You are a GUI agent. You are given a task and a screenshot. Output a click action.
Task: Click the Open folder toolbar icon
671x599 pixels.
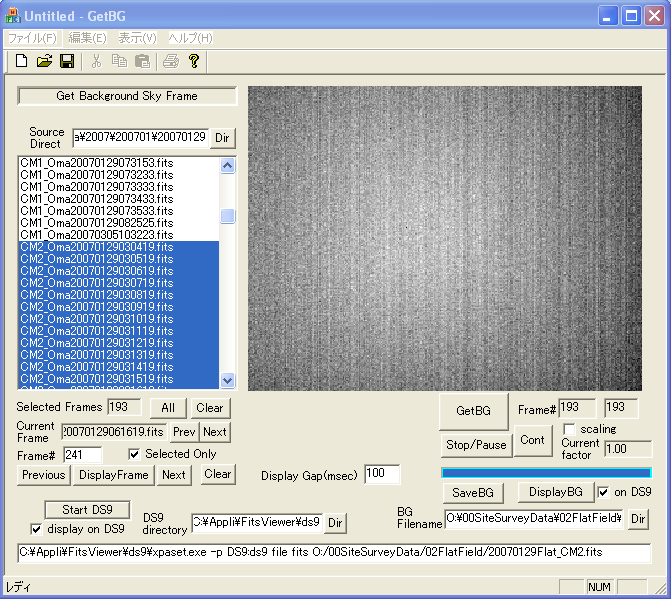(x=44, y=61)
